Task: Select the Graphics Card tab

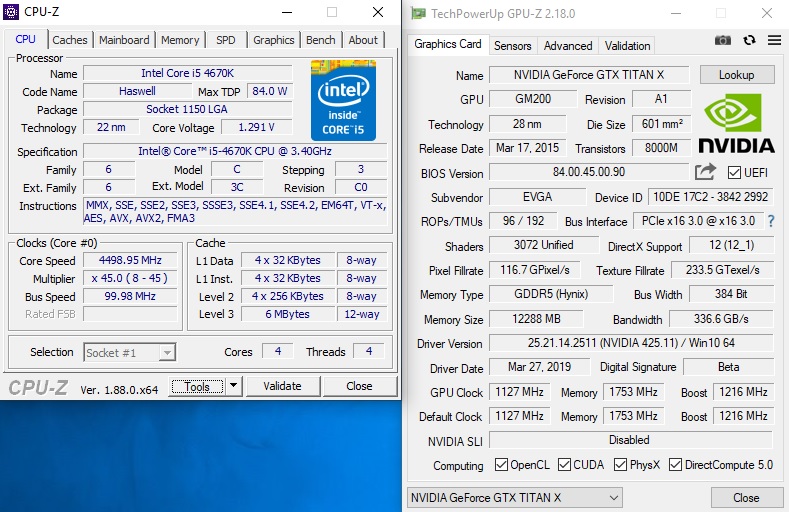Action: tap(448, 44)
